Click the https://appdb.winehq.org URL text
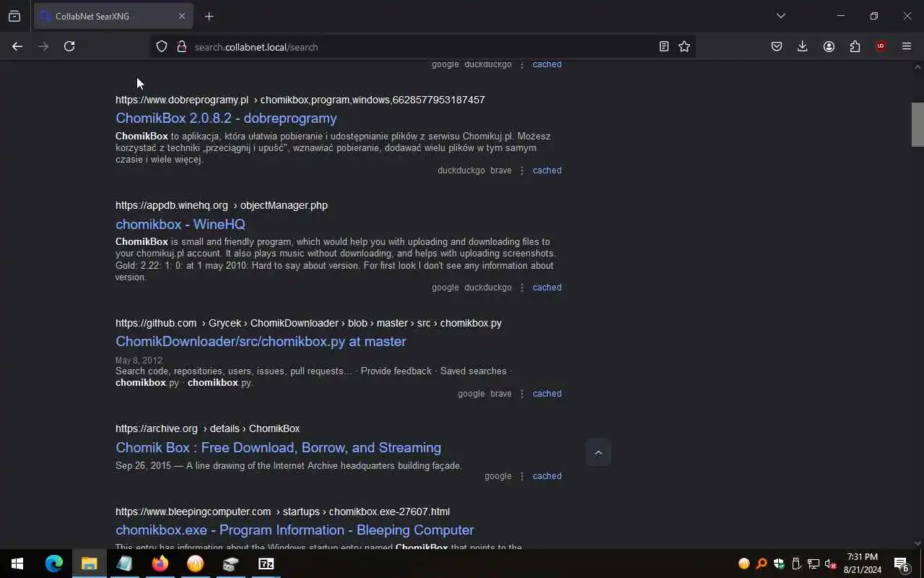The height and width of the screenshot is (578, 924). pyautogui.click(x=172, y=205)
